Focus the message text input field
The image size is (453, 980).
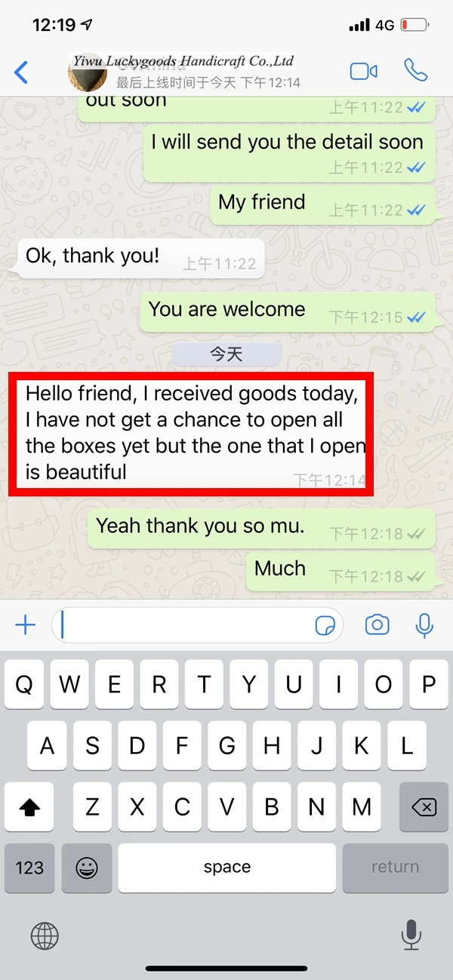pos(197,625)
